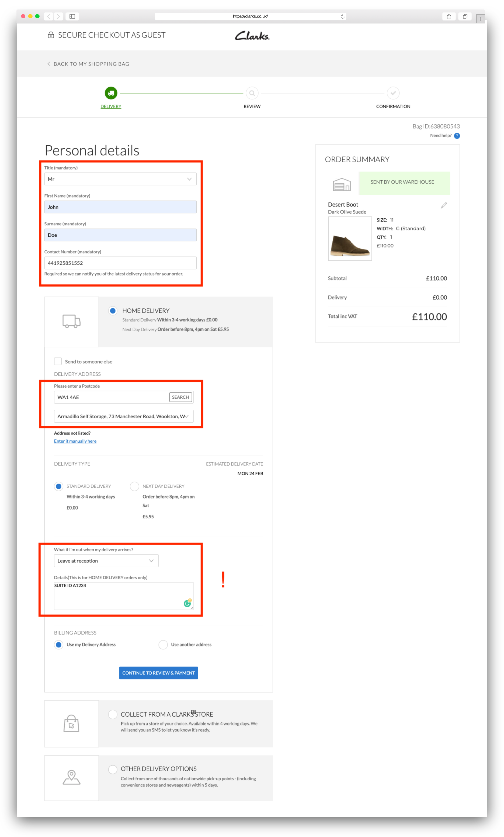Click the Clarks logo
Screen dimensions: 504x837
[252, 35]
